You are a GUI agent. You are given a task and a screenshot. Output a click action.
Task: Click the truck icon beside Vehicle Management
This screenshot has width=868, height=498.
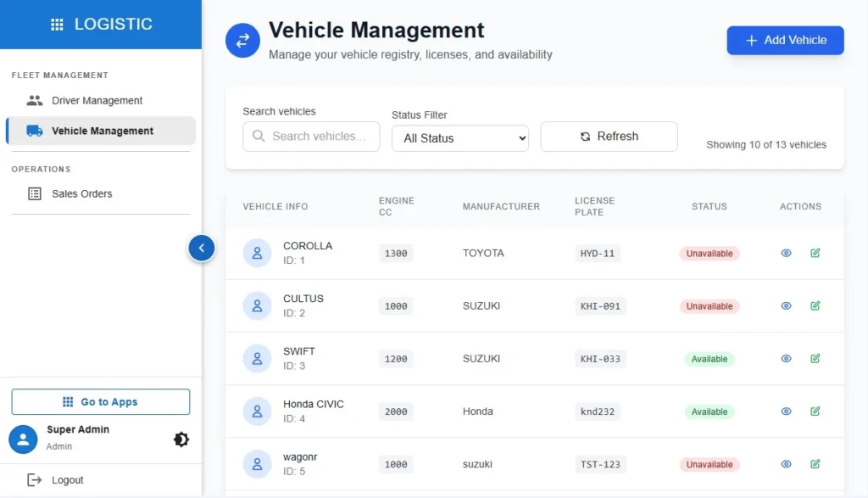pos(33,131)
